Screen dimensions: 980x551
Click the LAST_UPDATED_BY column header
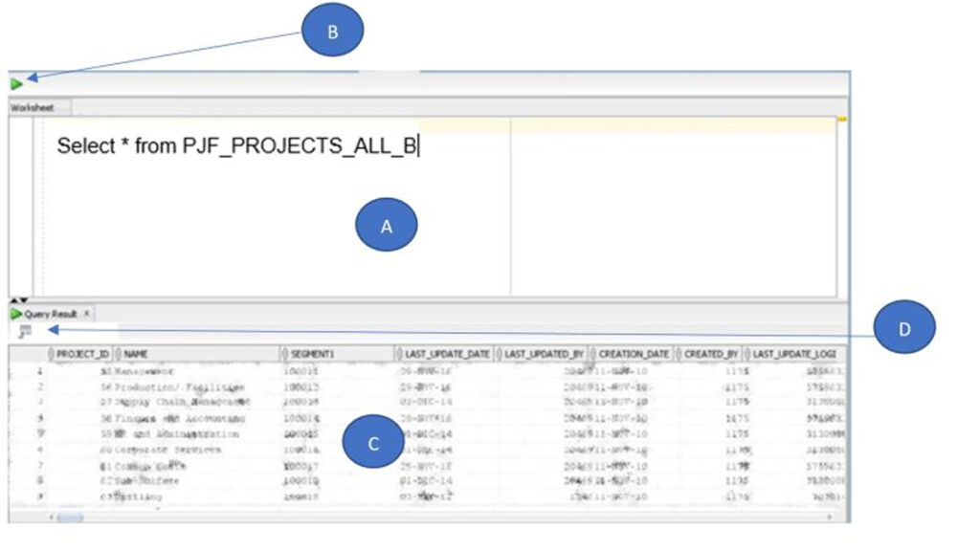pos(543,354)
